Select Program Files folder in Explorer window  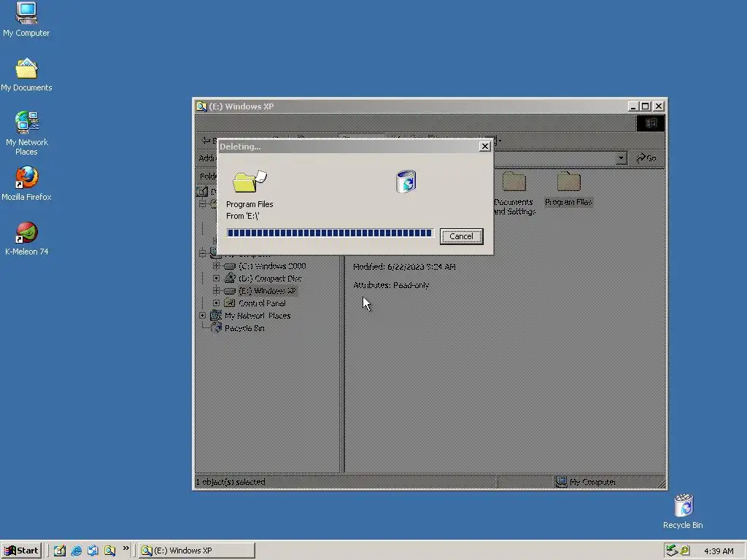[x=568, y=189]
